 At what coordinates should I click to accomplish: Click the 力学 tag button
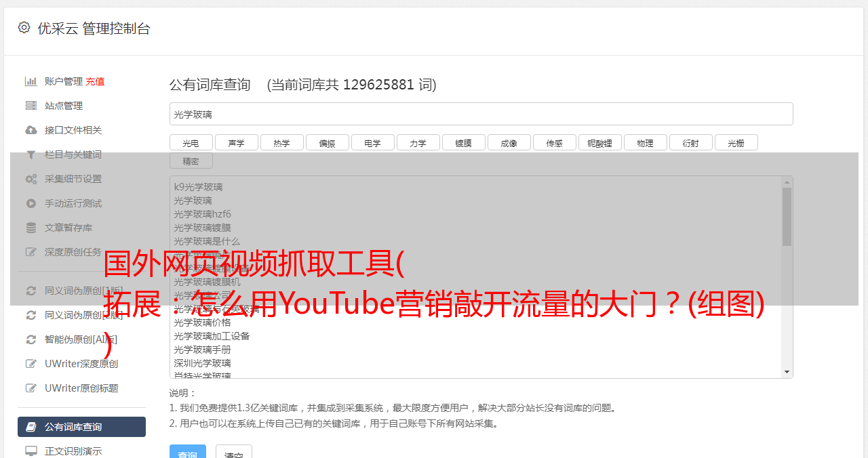coord(418,143)
